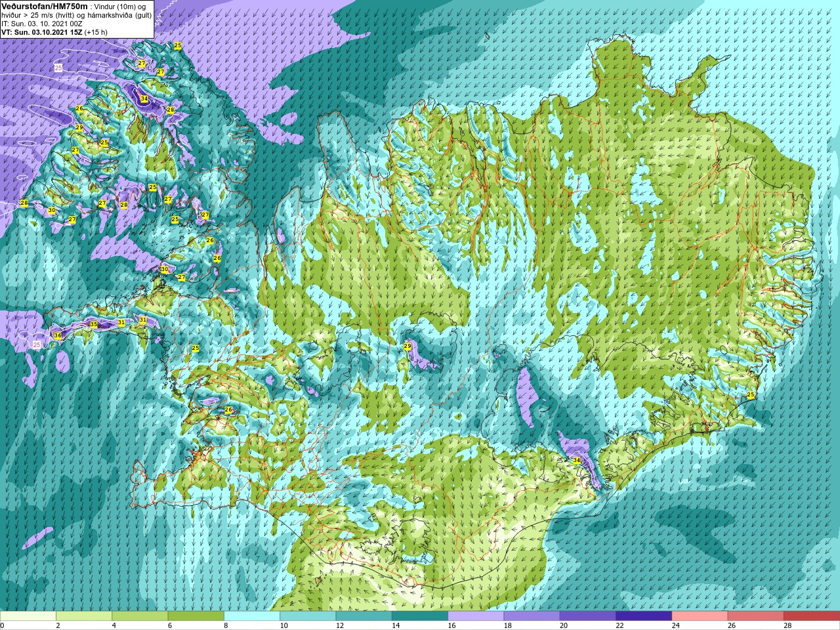Select the 16–18 m/s lavender legend swatch
Screen dimensions: 840x630
tap(476, 616)
